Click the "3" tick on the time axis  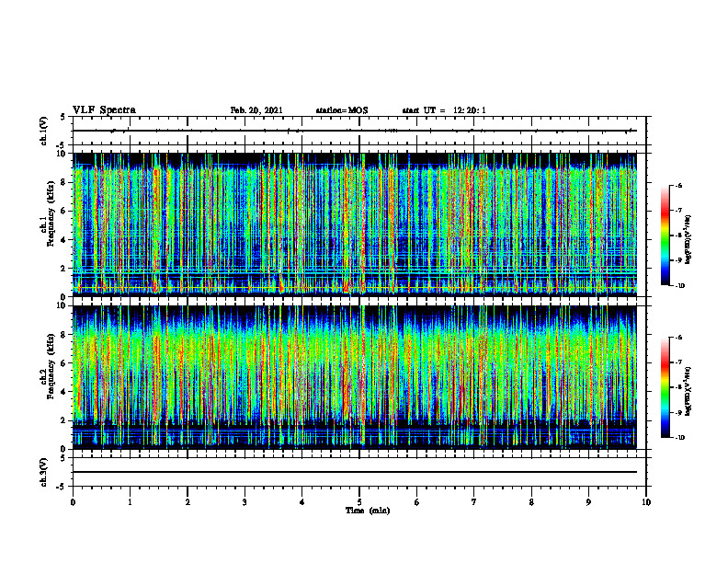245,502
